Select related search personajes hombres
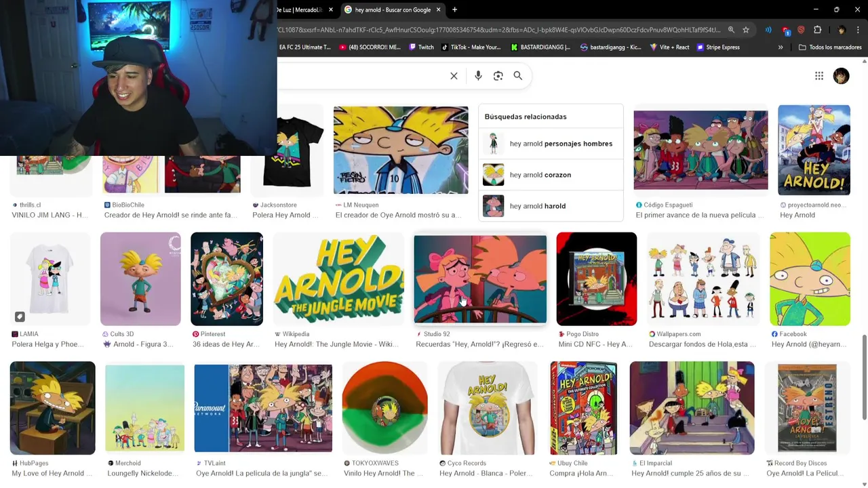Viewport: 868px width, 488px height. pyautogui.click(x=551, y=144)
